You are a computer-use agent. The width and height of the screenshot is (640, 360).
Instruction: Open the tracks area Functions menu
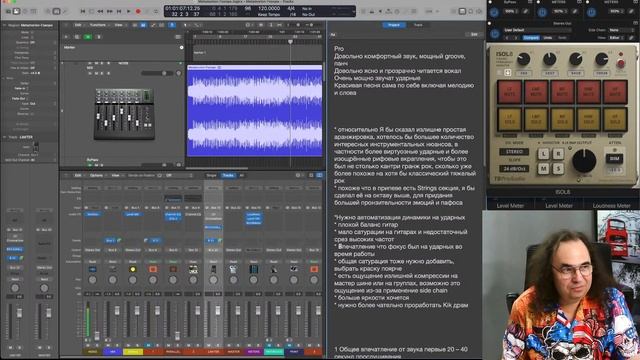(98, 25)
